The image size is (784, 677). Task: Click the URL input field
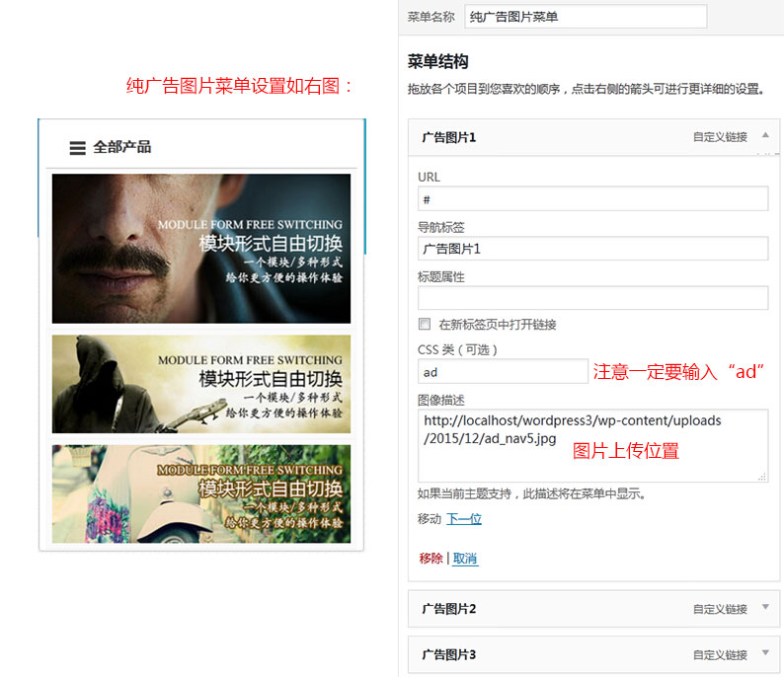(x=592, y=199)
